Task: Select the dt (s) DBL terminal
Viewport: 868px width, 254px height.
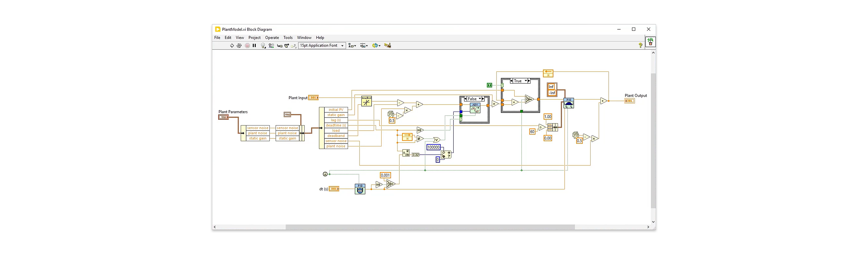Action: (334, 189)
